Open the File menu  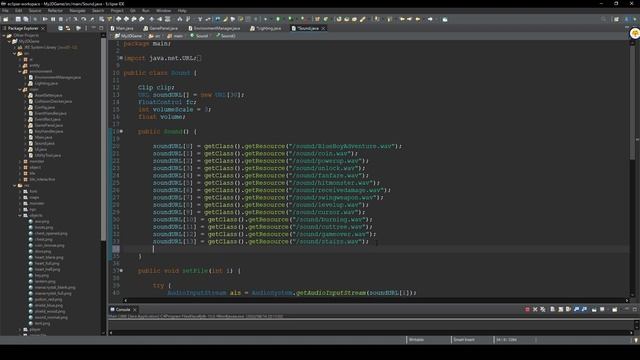click(x=5, y=11)
